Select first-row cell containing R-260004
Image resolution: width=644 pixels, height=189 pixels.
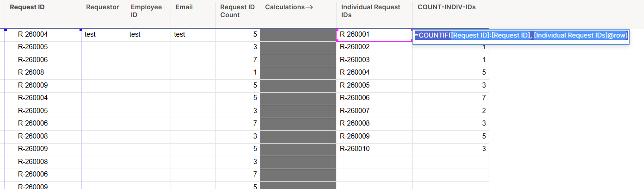(x=43, y=35)
